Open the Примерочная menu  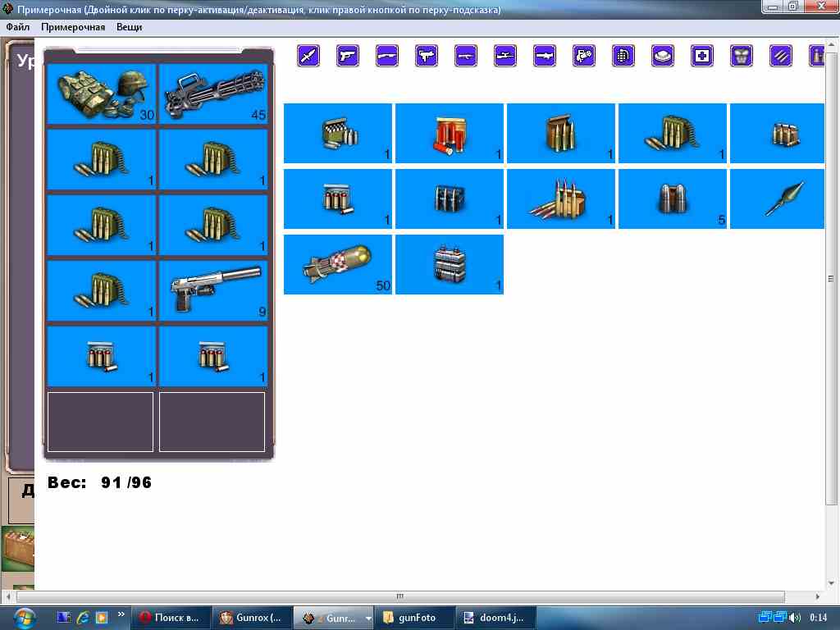73,27
